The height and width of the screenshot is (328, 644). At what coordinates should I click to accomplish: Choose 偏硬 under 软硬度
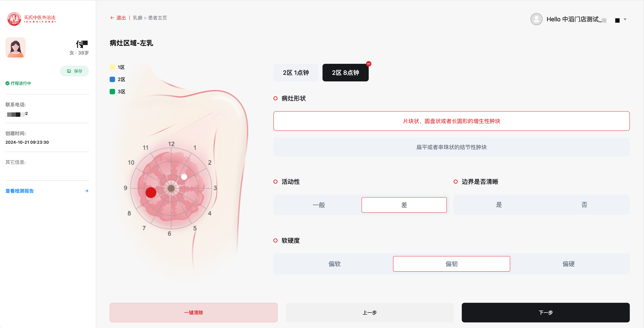[569, 264]
